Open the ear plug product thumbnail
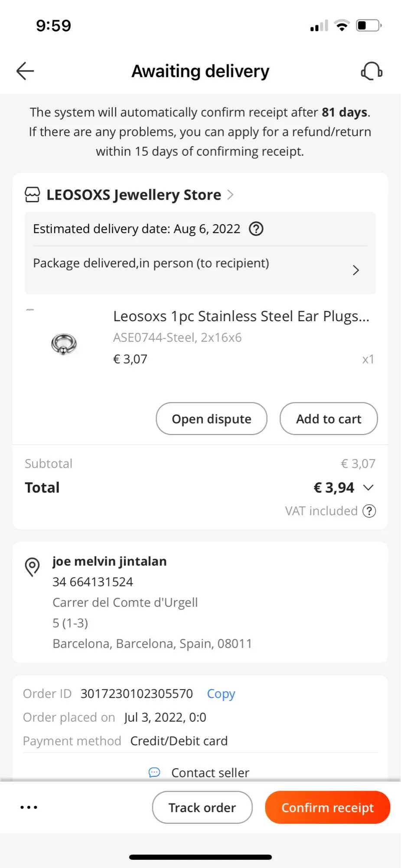This screenshot has width=401, height=868. (x=64, y=344)
